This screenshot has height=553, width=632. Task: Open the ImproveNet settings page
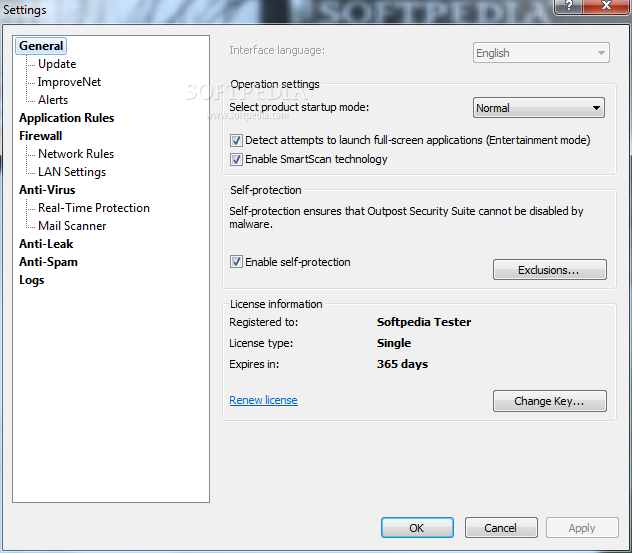coord(69,82)
